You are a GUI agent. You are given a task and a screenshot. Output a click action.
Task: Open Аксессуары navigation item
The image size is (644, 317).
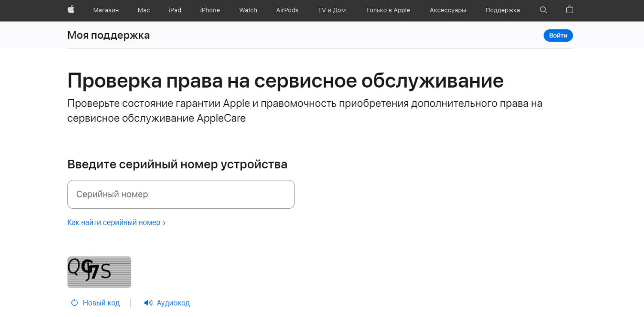pyautogui.click(x=448, y=10)
